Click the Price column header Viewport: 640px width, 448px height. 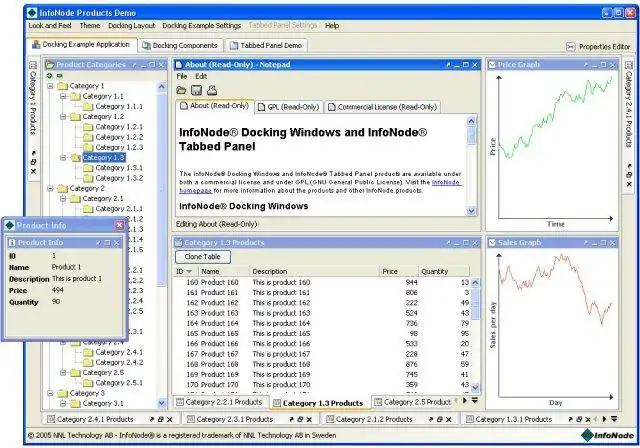click(399, 271)
